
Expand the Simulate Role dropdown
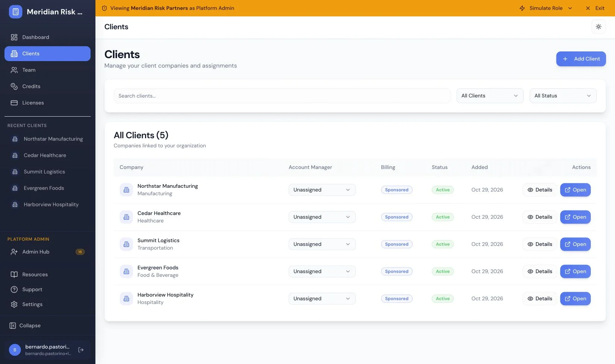[546, 8]
